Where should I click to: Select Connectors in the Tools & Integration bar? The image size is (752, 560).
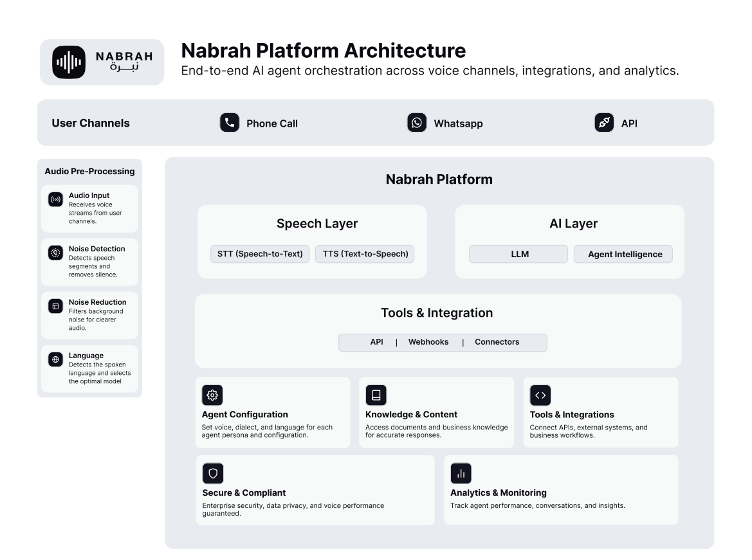click(x=497, y=342)
